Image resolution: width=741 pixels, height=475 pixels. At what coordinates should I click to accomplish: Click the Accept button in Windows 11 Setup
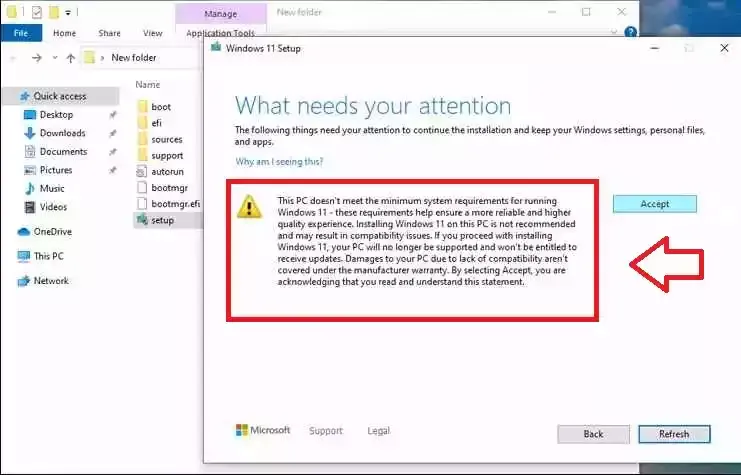[655, 204]
